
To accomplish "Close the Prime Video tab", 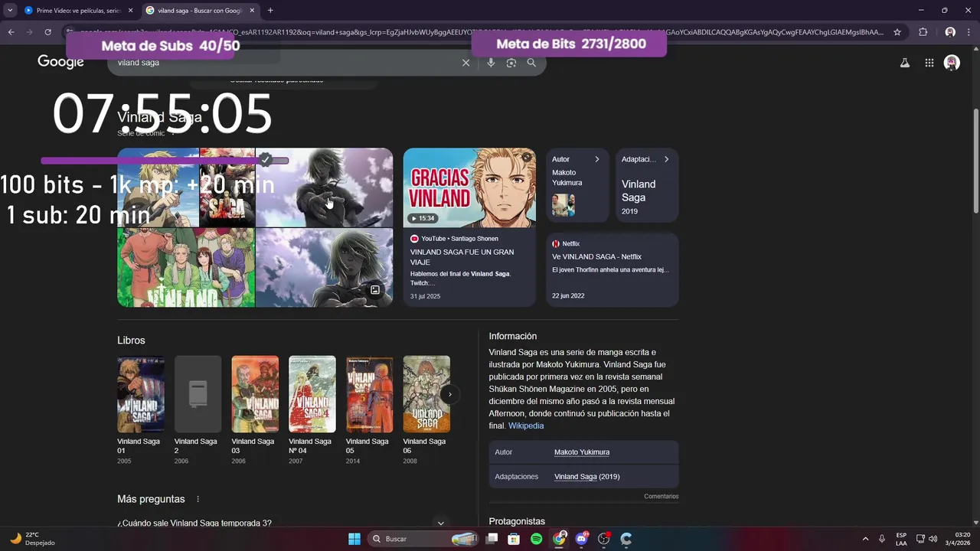I will pos(130,10).
